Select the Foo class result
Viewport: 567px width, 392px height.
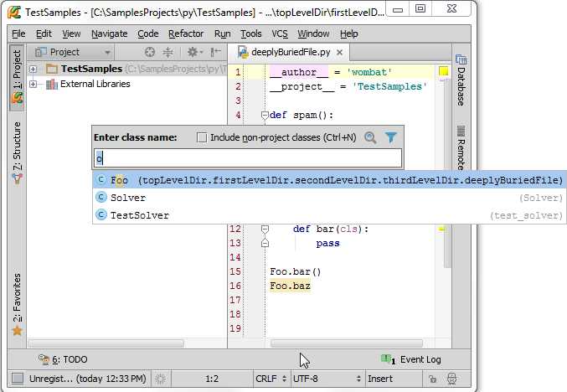tap(329, 180)
